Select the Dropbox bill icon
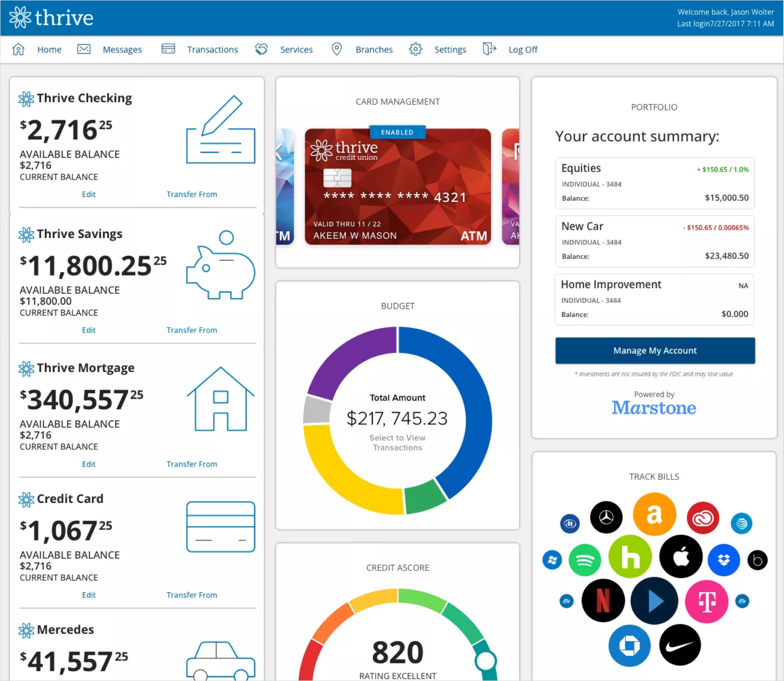Image resolution: width=784 pixels, height=681 pixels. (x=724, y=560)
